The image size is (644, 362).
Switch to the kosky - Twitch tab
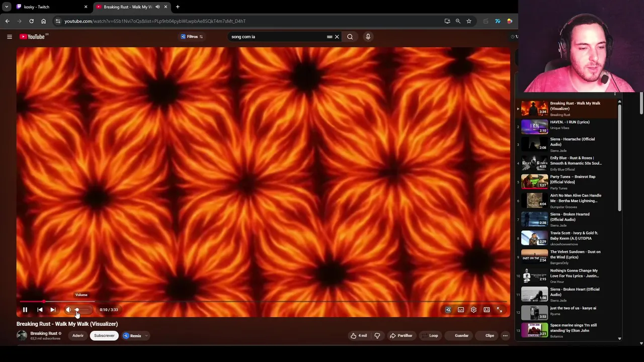(52, 7)
